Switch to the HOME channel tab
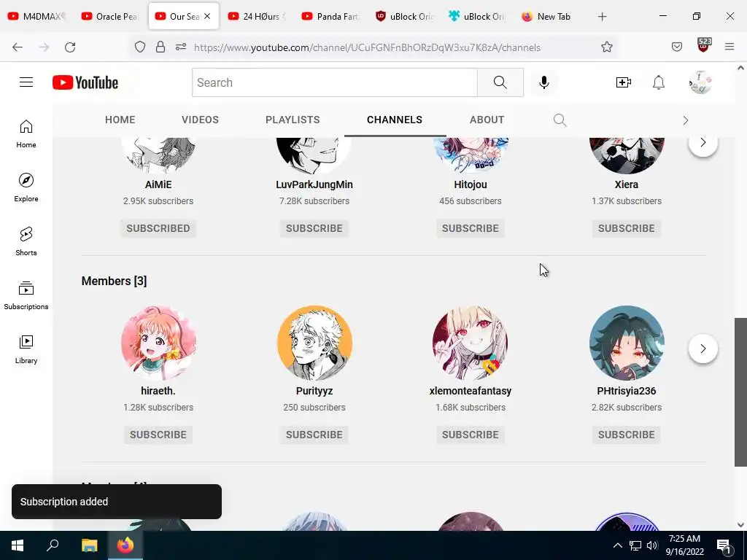This screenshot has height=560, width=747. (x=120, y=120)
